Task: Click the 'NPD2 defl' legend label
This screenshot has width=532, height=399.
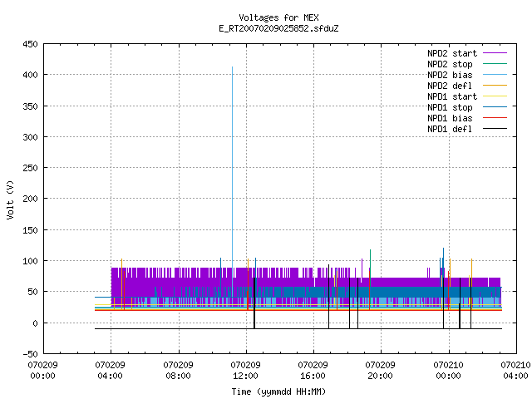Action: (450, 86)
